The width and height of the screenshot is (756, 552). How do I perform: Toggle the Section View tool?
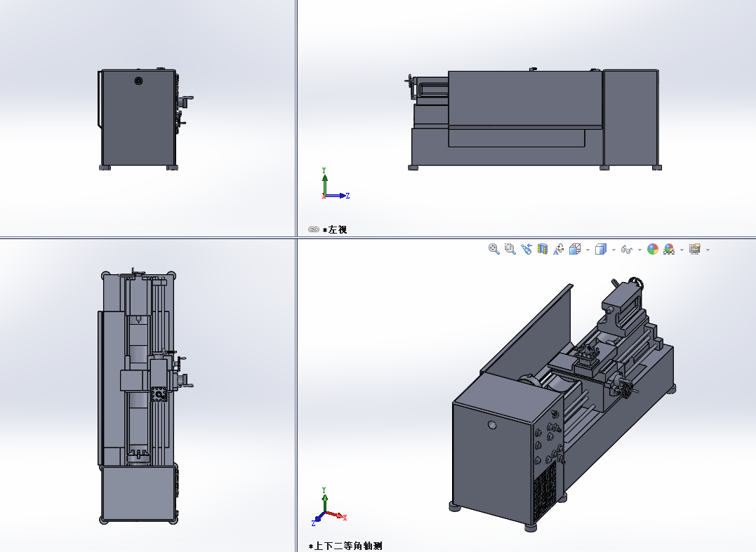coord(542,249)
